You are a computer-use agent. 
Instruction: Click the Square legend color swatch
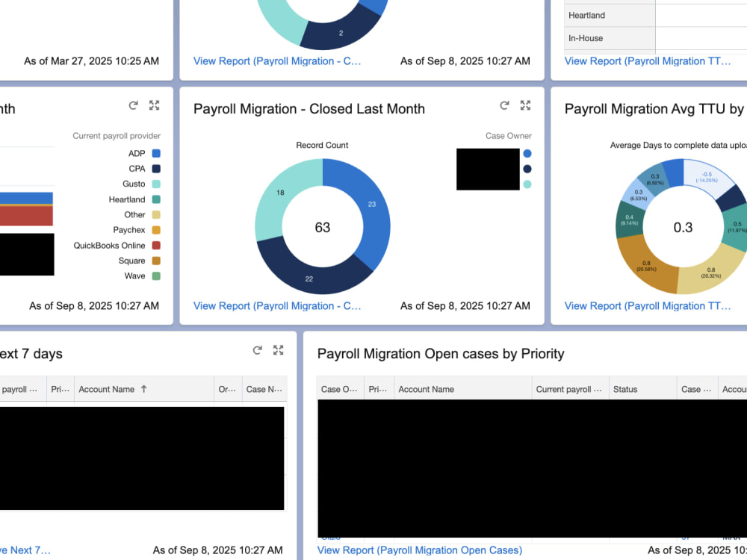(x=156, y=261)
